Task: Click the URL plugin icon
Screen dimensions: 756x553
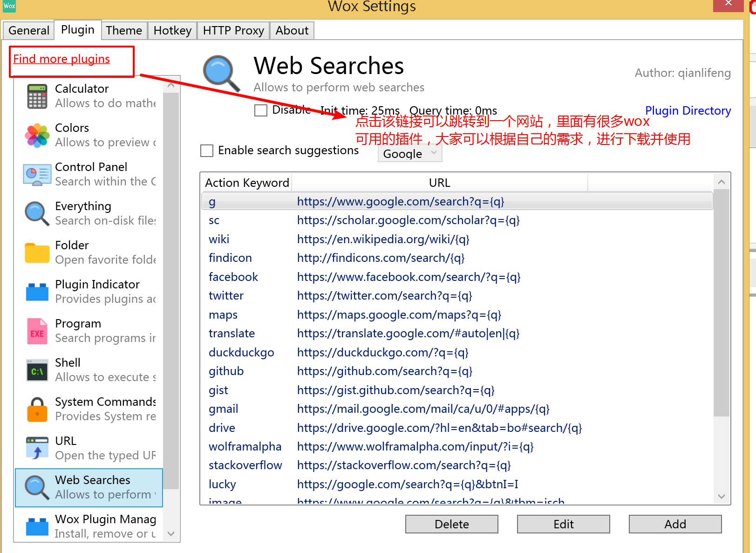Action: point(37,448)
